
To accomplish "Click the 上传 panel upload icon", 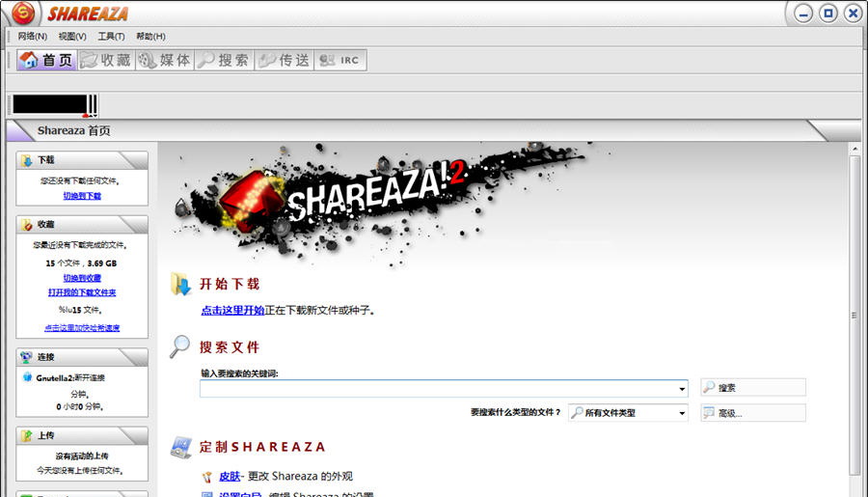I will point(27,435).
